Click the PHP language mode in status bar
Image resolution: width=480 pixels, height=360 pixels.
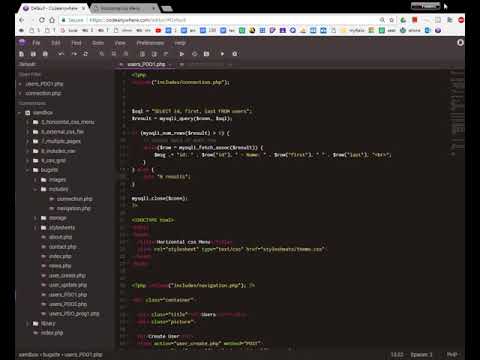452,355
